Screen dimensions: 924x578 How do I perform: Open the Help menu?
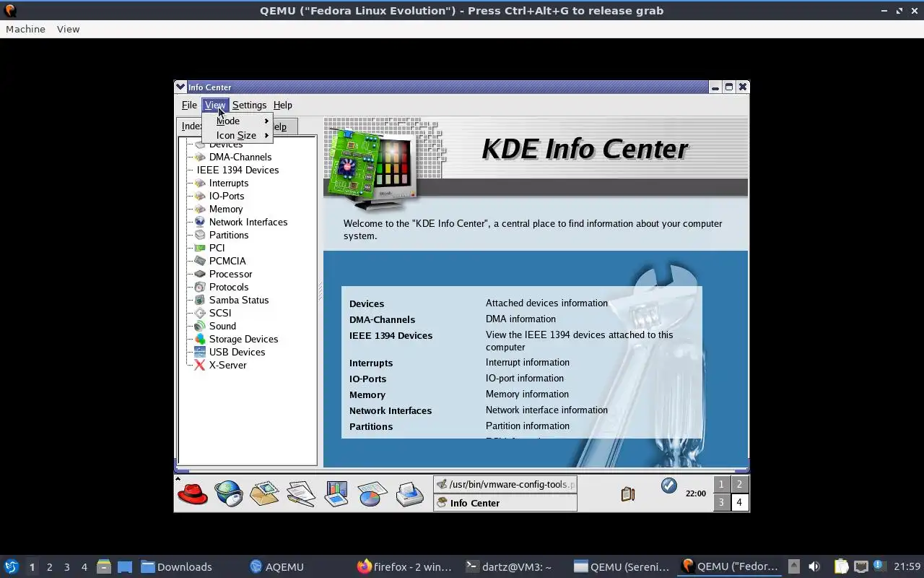point(282,105)
